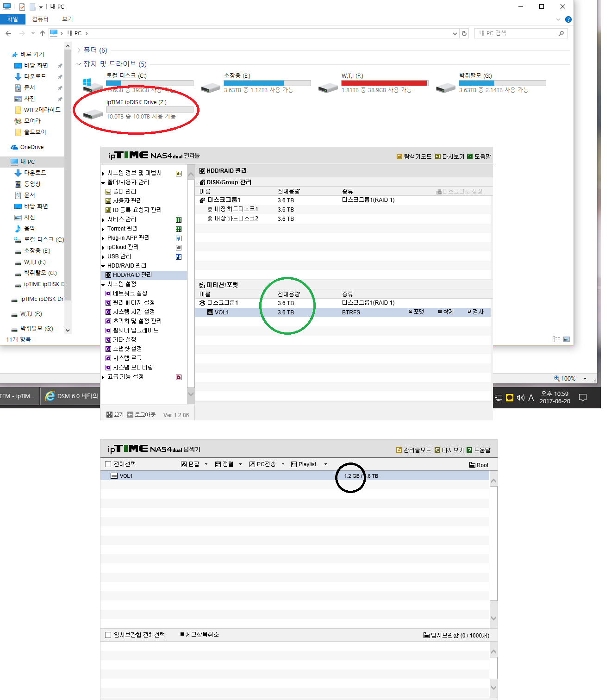Expand the Torrent 관리 tree node
611x700 pixels.
tap(103, 229)
